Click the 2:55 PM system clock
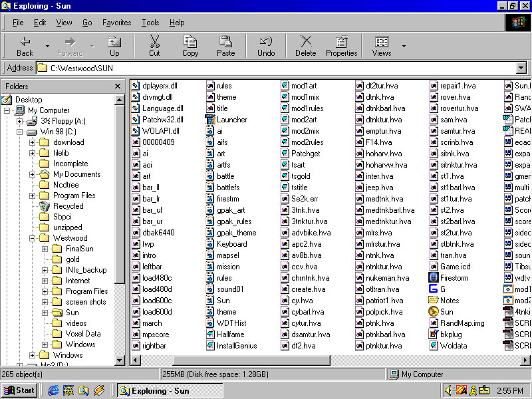Screen dimensions: 532x399 (510, 391)
